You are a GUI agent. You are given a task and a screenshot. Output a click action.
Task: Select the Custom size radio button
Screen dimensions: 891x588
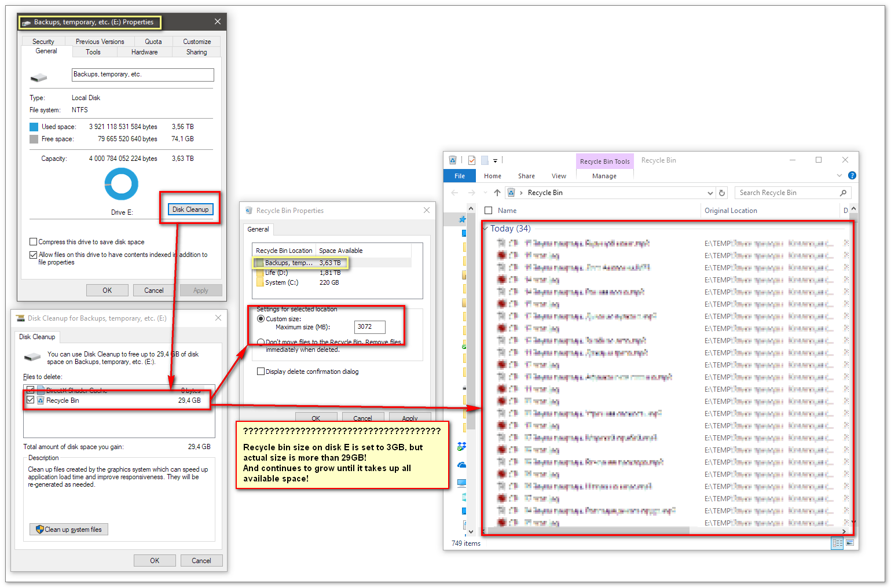261,319
